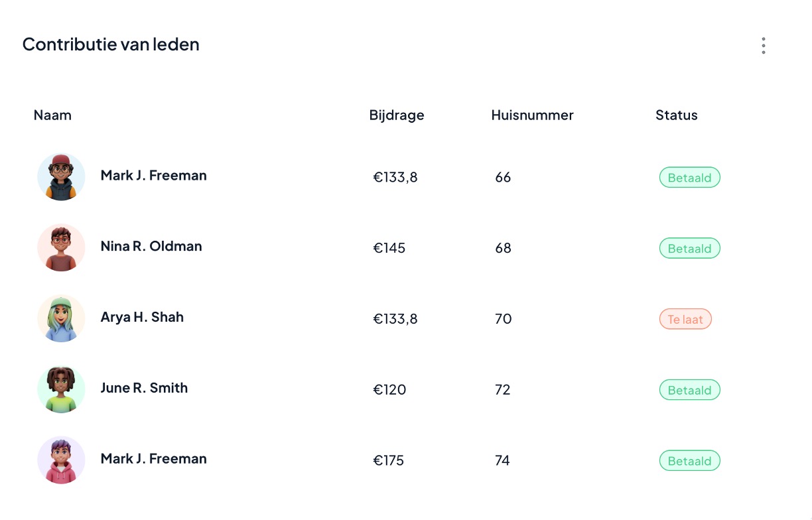Open the Status column header
812x520 pixels.
(677, 115)
